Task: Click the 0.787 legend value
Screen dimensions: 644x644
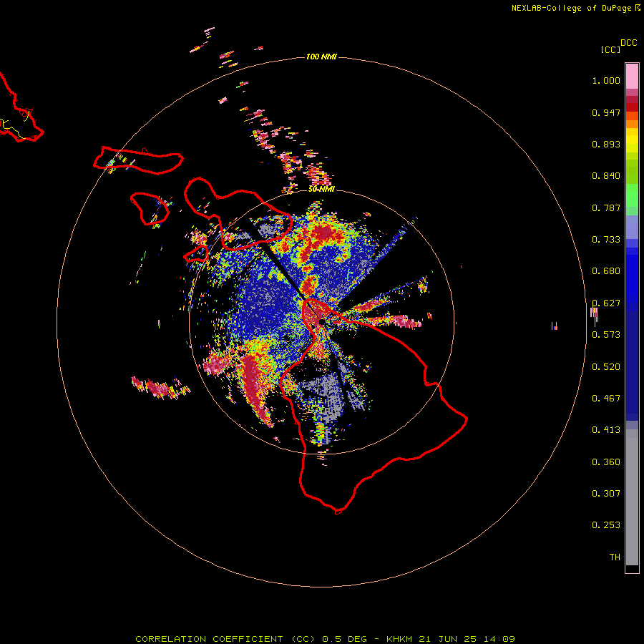Action: (606, 208)
